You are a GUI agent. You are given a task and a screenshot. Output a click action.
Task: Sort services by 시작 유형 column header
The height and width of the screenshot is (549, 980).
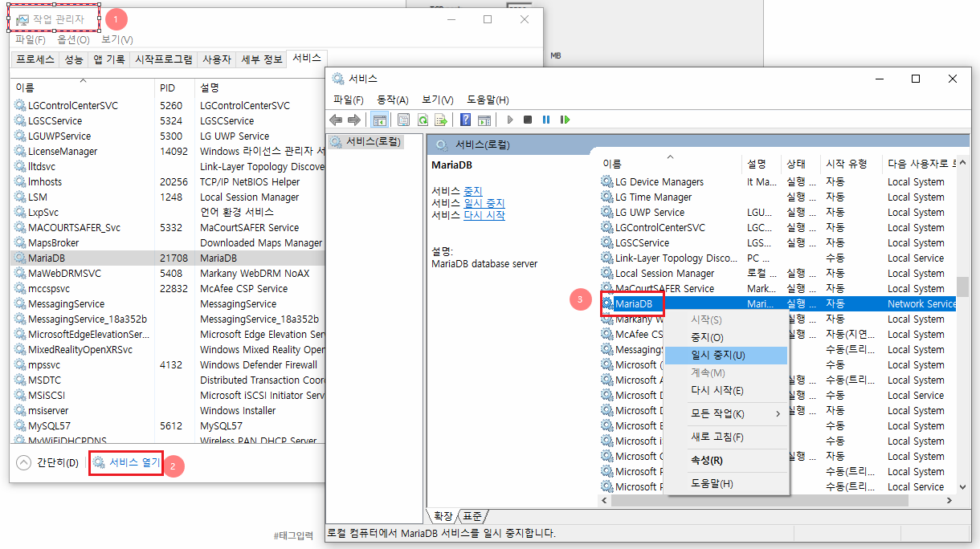pos(851,164)
